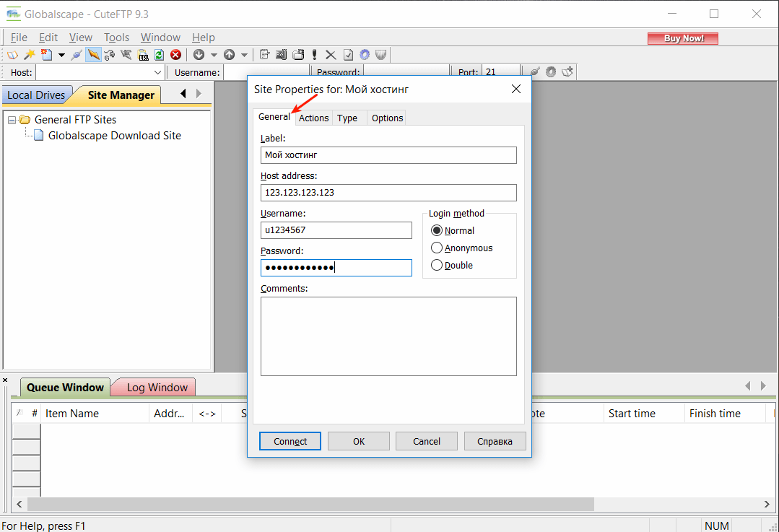
Task: Open the Help menu
Action: 203,38
